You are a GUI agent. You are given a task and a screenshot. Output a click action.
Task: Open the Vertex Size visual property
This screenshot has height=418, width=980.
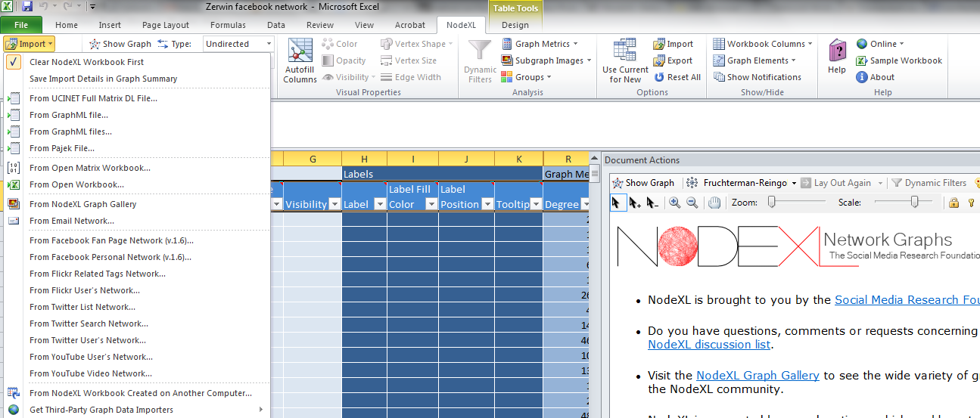(x=409, y=60)
